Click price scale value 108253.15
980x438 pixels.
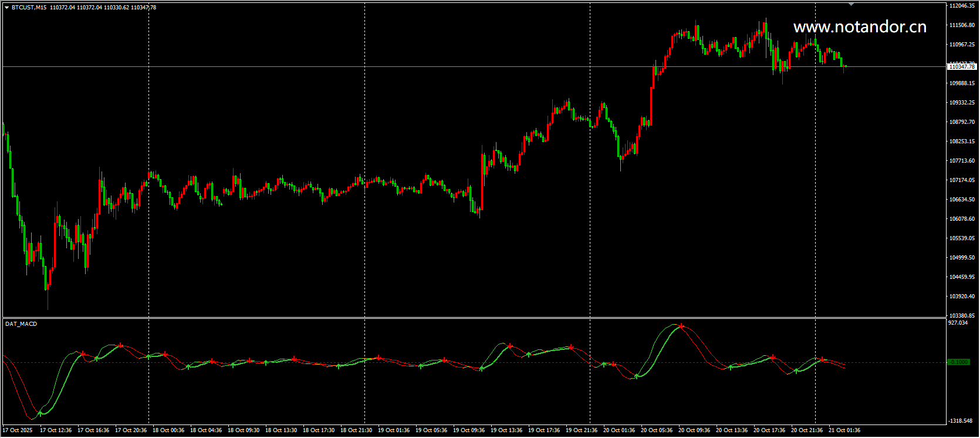tap(962, 141)
